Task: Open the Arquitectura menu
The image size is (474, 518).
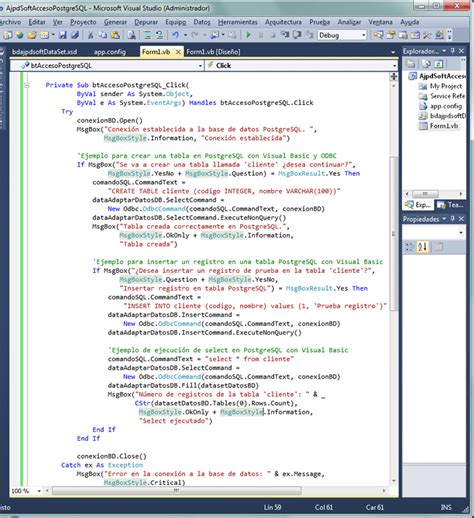Action: (283, 22)
